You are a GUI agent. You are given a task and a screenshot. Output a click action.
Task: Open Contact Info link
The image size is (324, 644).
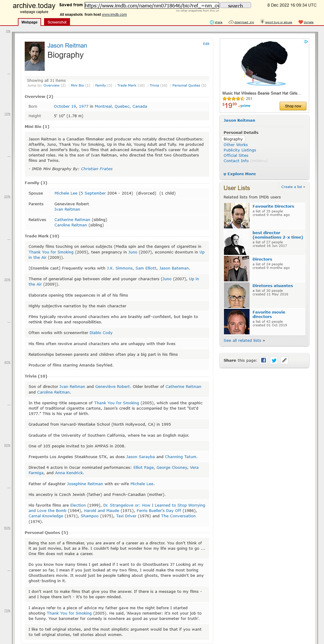tap(236, 161)
